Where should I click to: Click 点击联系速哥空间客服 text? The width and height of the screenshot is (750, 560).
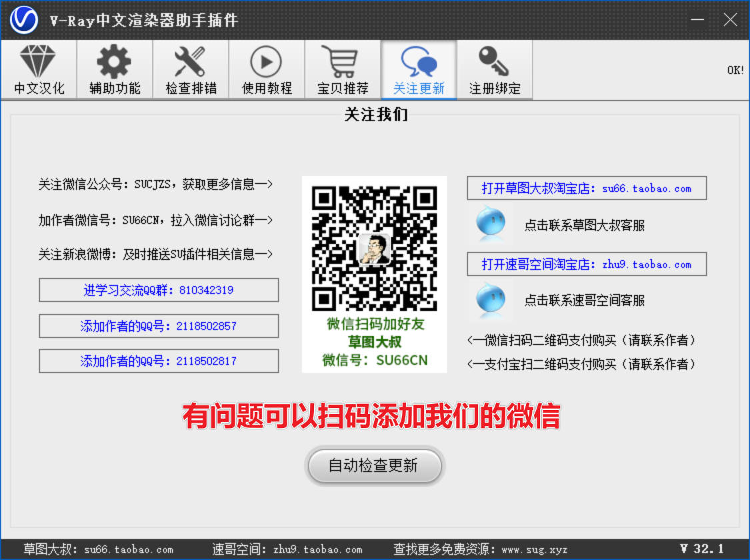[x=585, y=300]
